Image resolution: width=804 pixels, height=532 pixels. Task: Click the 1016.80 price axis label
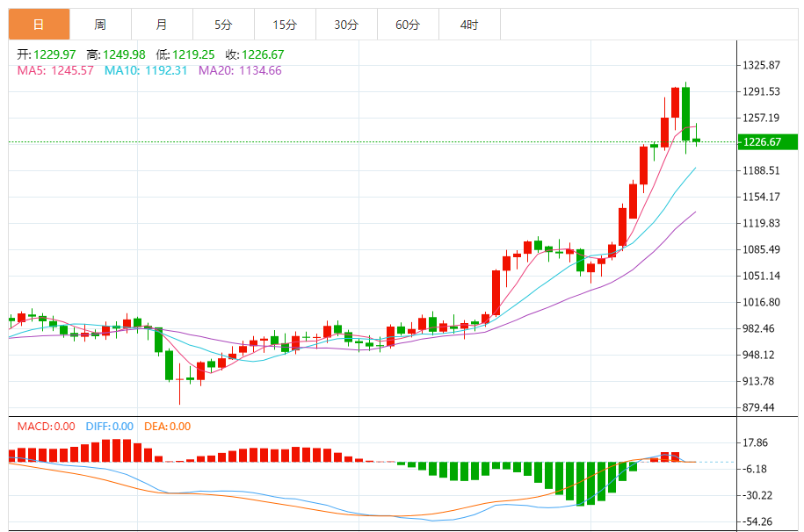762,302
